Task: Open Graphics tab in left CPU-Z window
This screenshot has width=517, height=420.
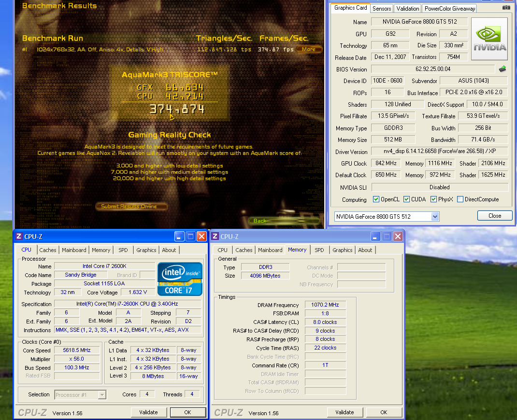Action: tap(146, 250)
